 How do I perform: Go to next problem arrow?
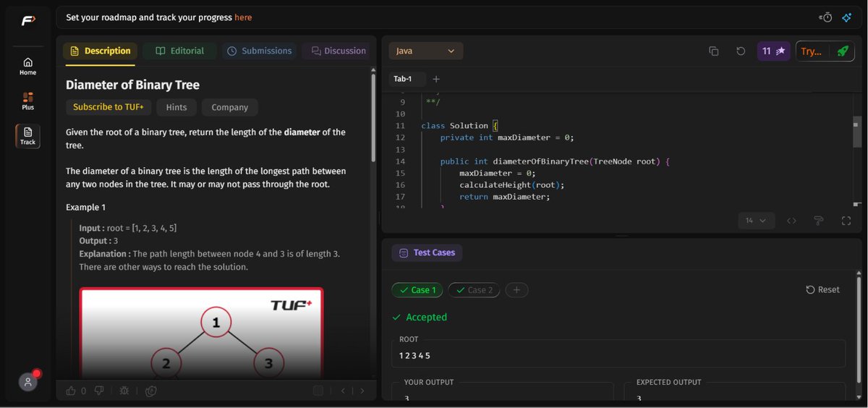coord(362,391)
